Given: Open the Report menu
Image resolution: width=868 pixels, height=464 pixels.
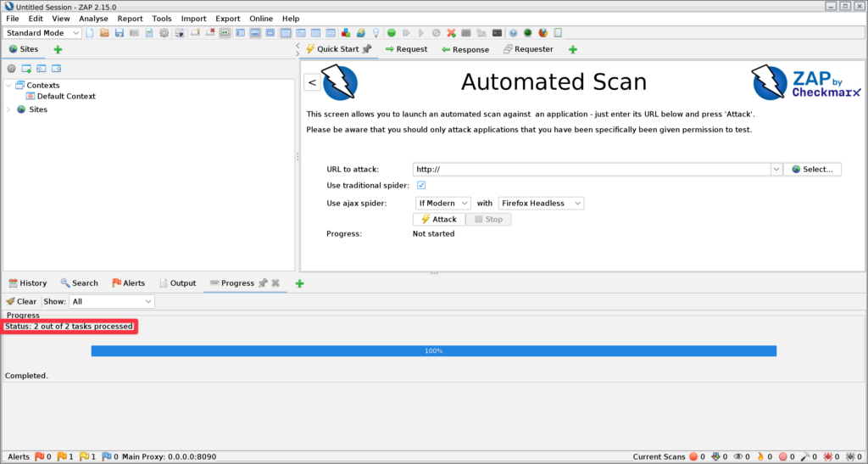Looking at the screenshot, I should pyautogui.click(x=130, y=19).
